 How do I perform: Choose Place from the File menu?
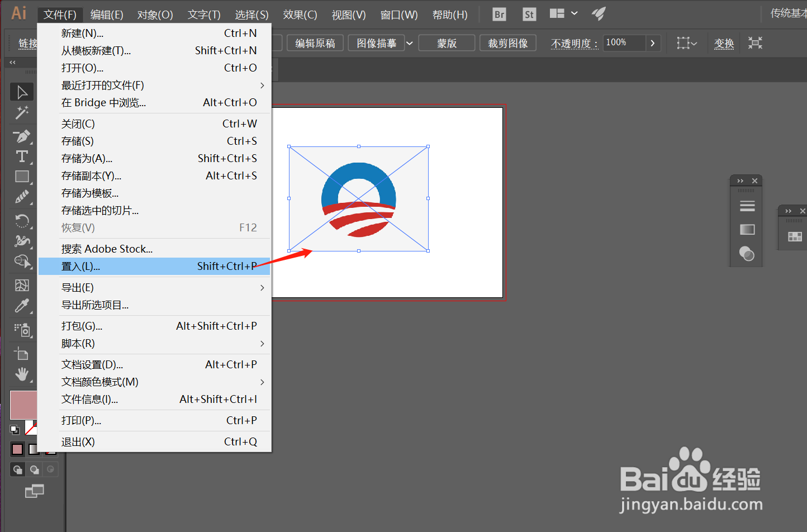(x=154, y=267)
